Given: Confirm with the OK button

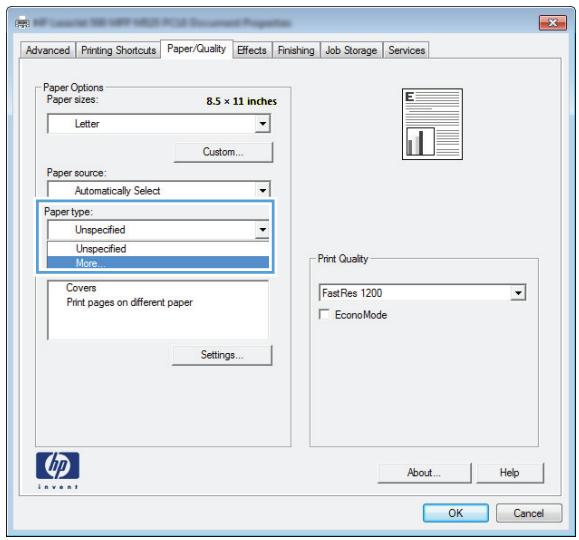Looking at the screenshot, I should [456, 513].
